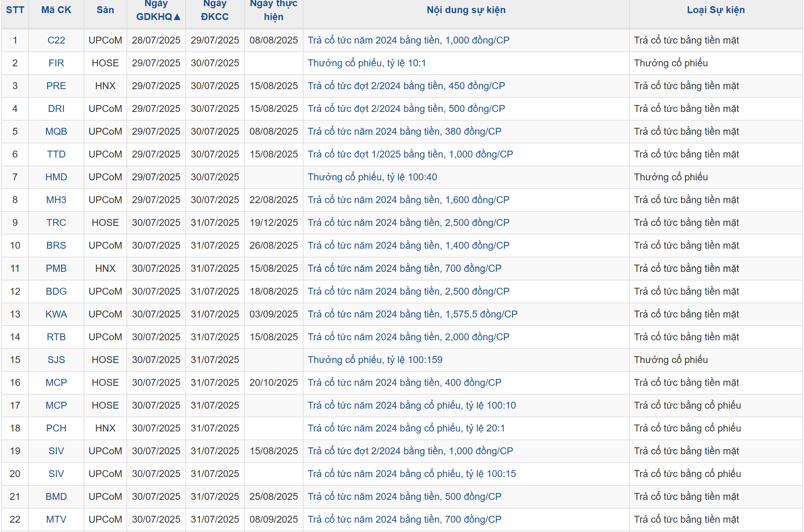Open stock code FIR link

point(56,63)
